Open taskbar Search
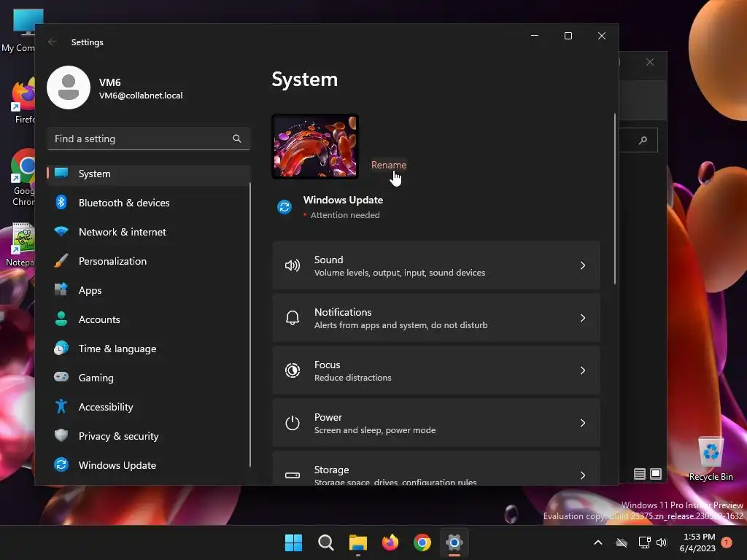 tap(326, 542)
